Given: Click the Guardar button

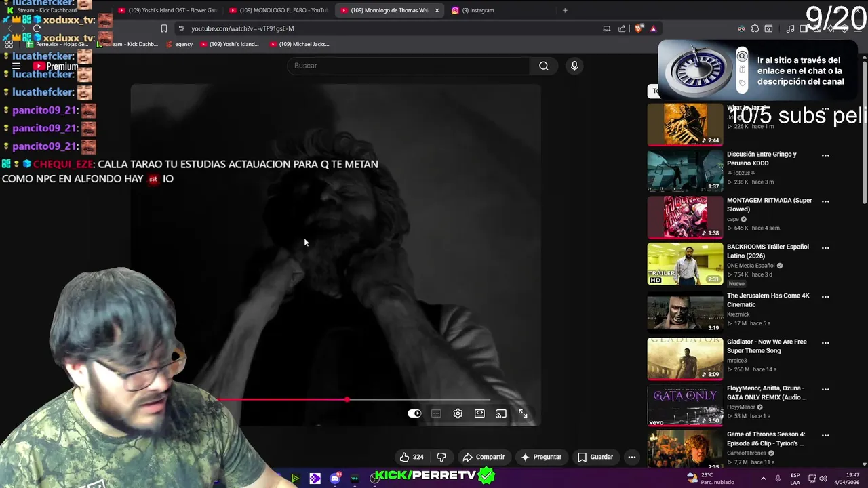Looking at the screenshot, I should coord(595,457).
